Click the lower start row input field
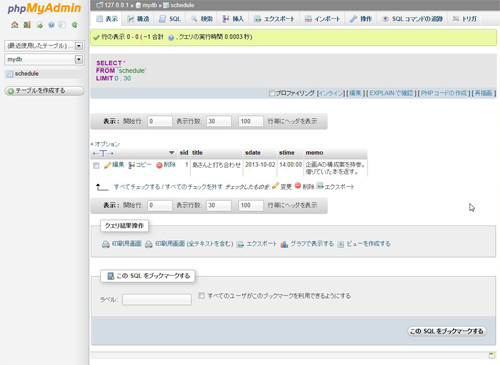Image resolution: width=500 pixels, height=365 pixels. click(x=160, y=205)
